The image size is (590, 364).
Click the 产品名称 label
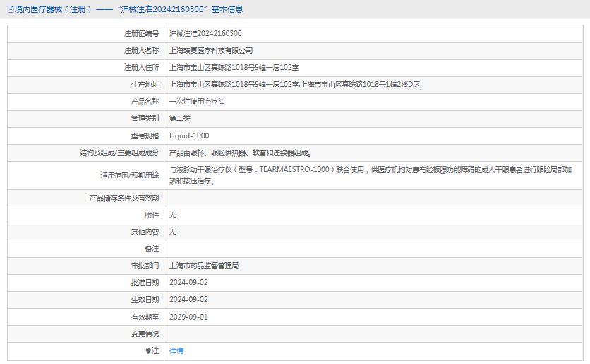point(145,101)
